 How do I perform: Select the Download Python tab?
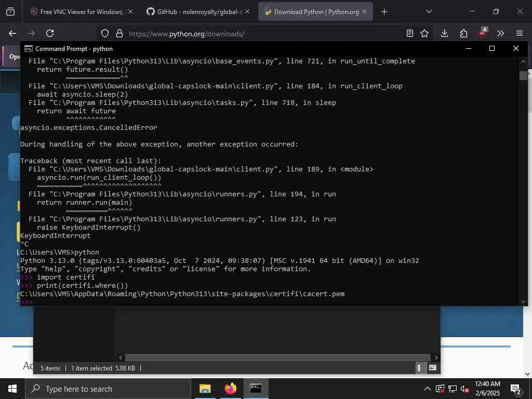(315, 12)
